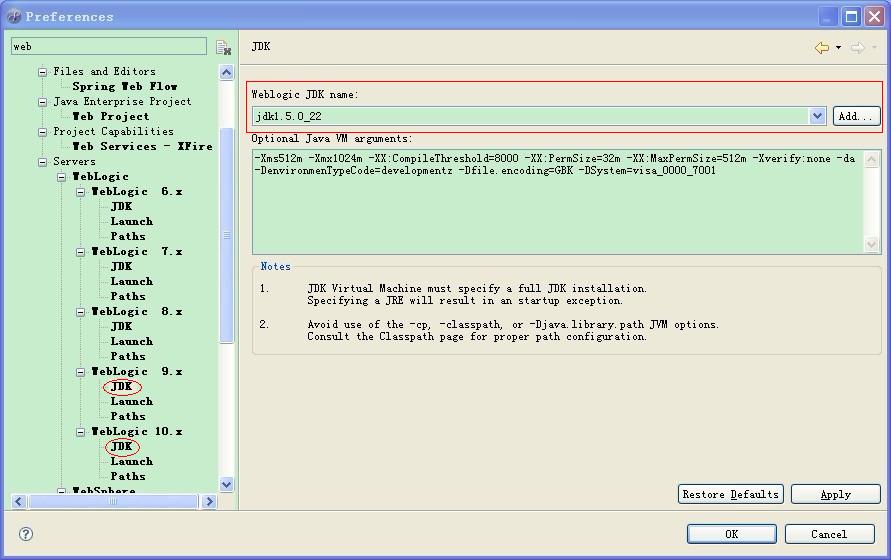Select JDK under WebLogic 6.x
891x560 pixels.
[122, 206]
